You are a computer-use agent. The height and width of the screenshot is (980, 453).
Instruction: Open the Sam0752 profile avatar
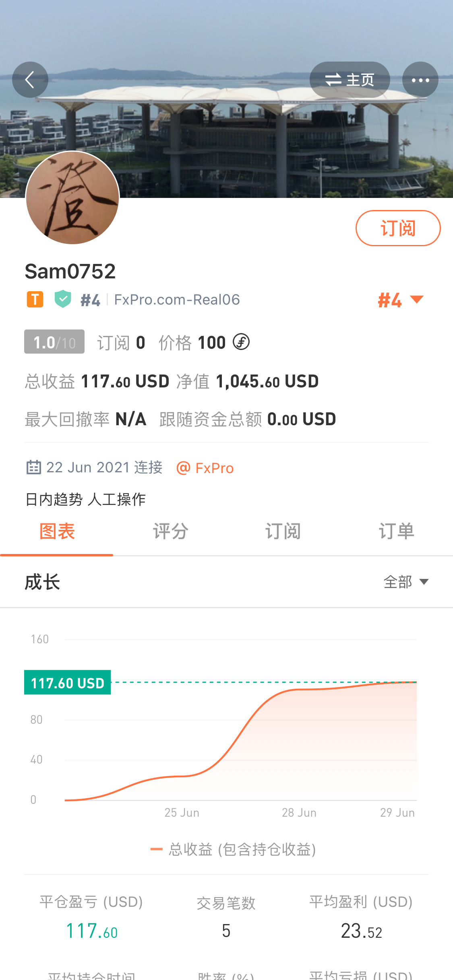72,198
